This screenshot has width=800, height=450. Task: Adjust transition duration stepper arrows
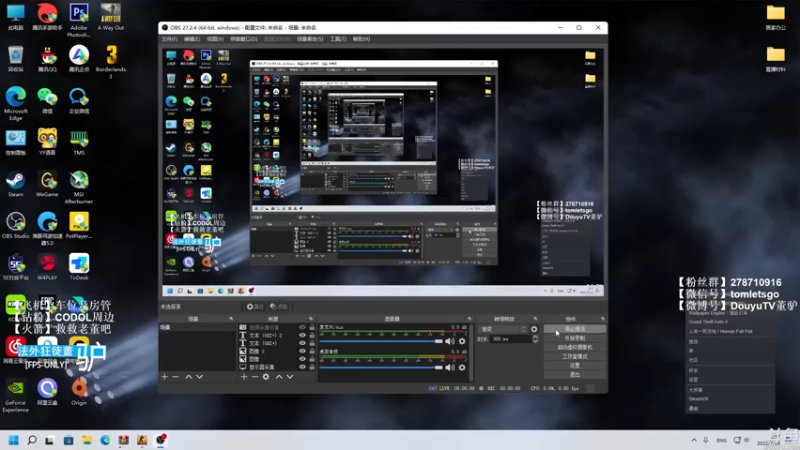[535, 339]
